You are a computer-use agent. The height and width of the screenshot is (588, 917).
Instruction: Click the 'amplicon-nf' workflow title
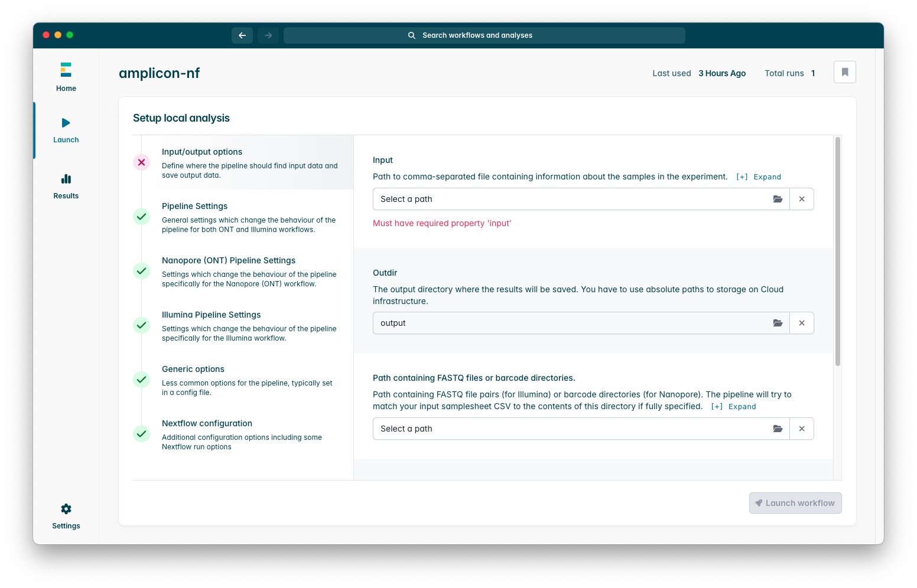tap(160, 73)
